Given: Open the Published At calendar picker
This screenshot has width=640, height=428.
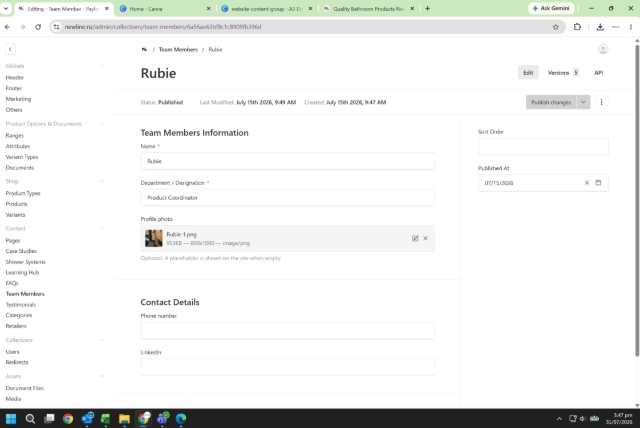Looking at the screenshot, I should (598, 183).
